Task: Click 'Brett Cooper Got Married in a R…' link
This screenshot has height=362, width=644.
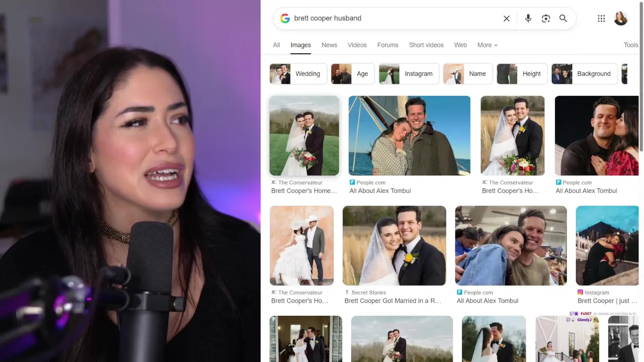Action: [392, 301]
